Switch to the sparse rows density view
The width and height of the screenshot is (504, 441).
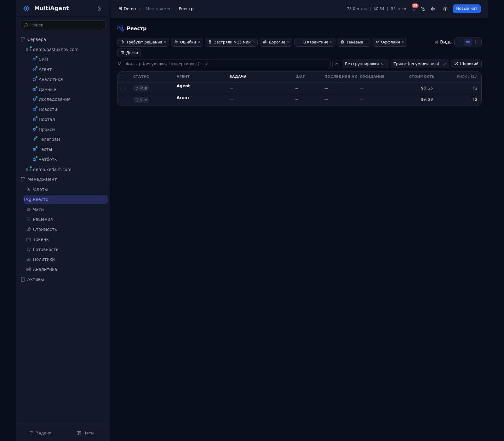point(460,42)
